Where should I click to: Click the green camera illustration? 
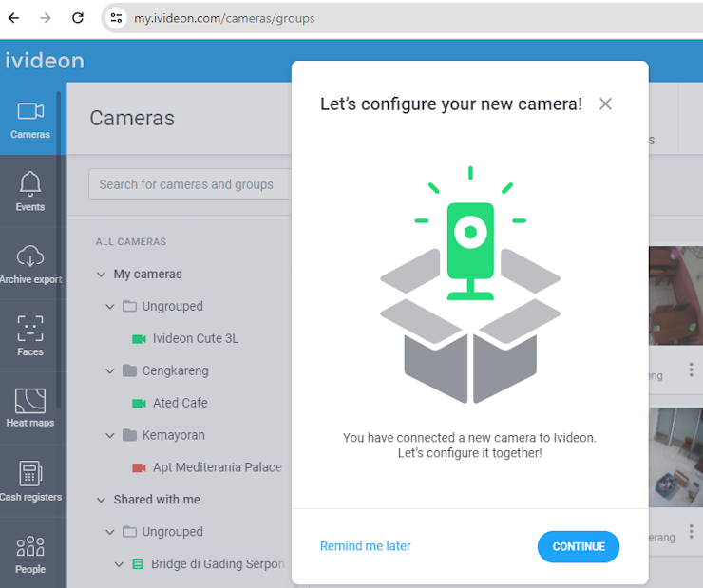470,251
